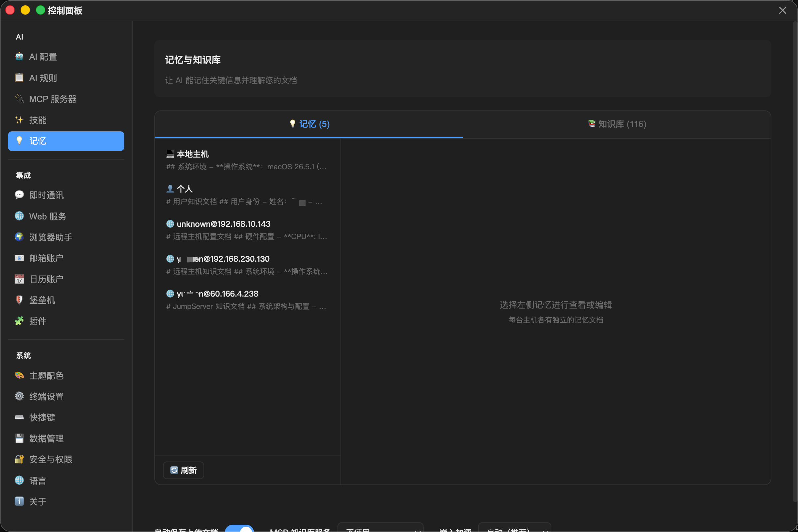
Task: Open 插件 puzzle piece item
Action: 66,321
